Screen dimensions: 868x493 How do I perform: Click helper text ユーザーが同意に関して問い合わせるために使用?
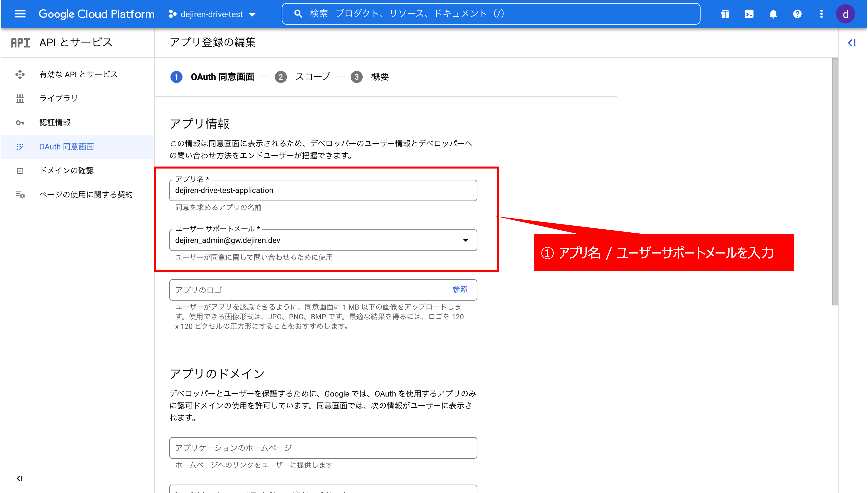[254, 257]
